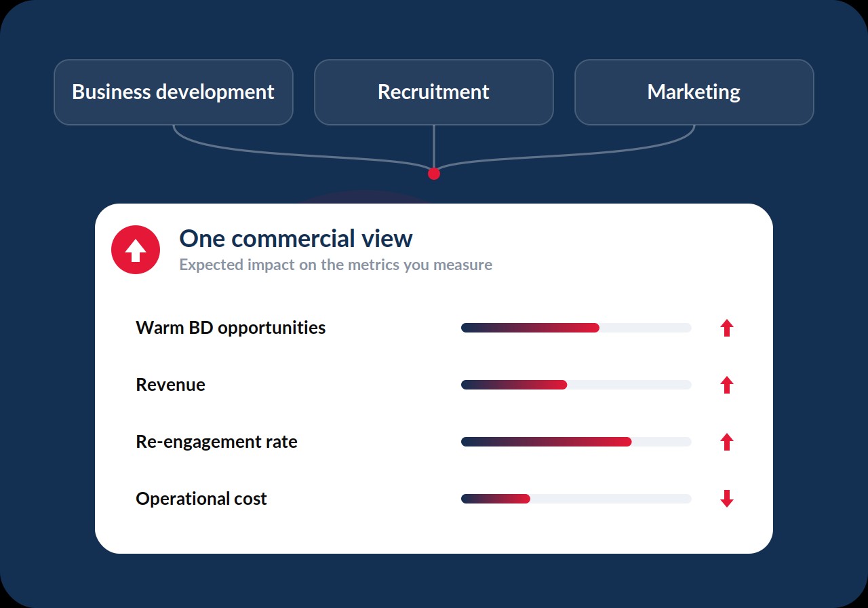Screen dimensions: 868x608
Task: Click the down arrow beside Operational cost
Action: pos(727,499)
